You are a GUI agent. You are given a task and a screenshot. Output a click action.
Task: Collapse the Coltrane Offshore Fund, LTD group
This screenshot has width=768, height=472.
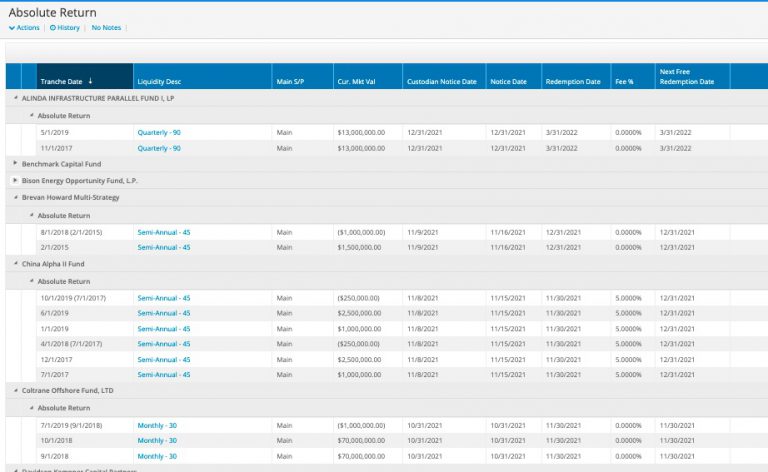pyautogui.click(x=15, y=391)
